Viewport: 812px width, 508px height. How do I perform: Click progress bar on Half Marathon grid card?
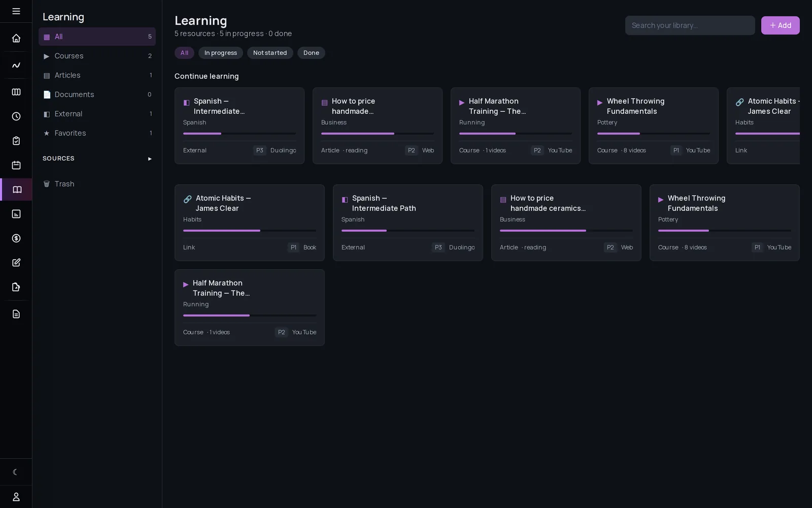tap(250, 315)
